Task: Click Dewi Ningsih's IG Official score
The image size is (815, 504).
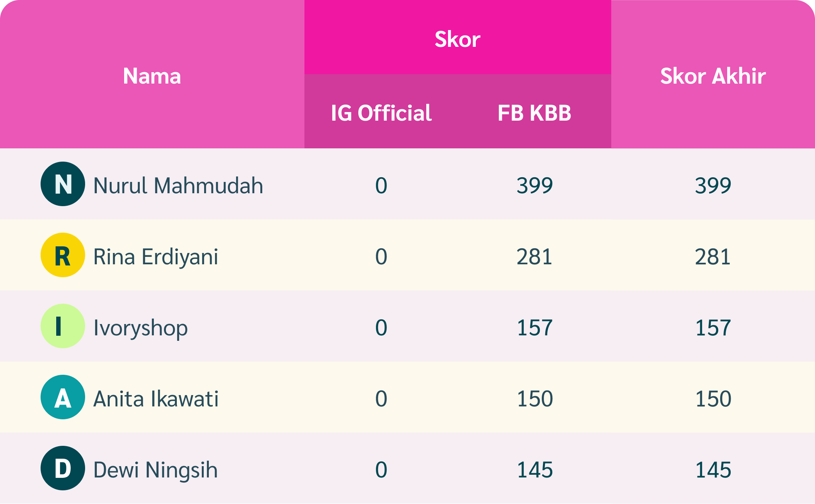Action: pos(381,470)
